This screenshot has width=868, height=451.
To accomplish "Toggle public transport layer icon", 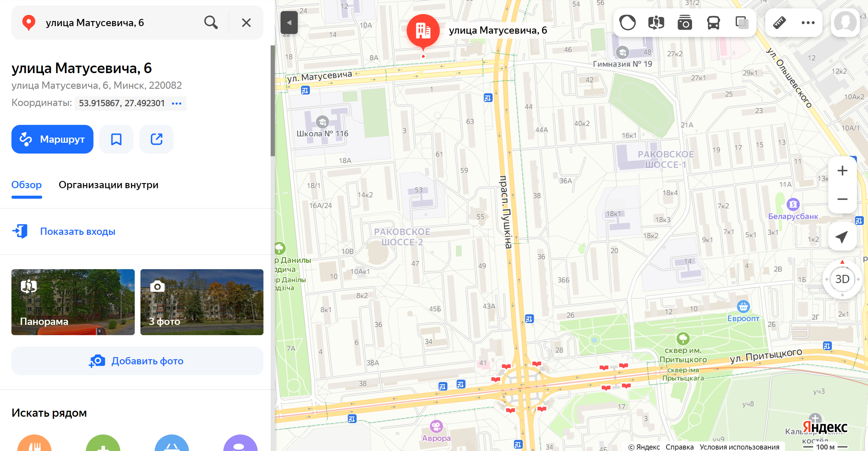I will (x=713, y=23).
